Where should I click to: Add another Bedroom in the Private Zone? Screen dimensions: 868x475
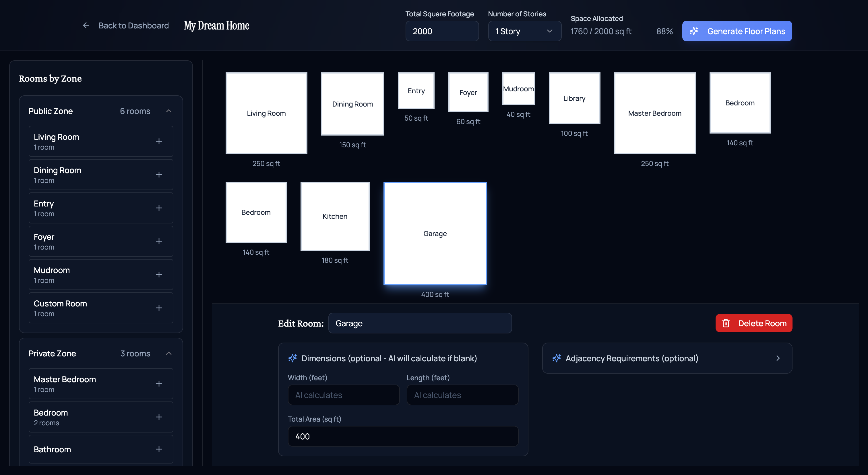pyautogui.click(x=159, y=417)
